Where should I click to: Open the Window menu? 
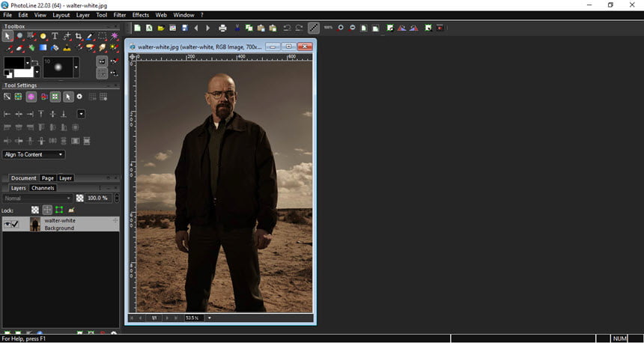(x=183, y=15)
